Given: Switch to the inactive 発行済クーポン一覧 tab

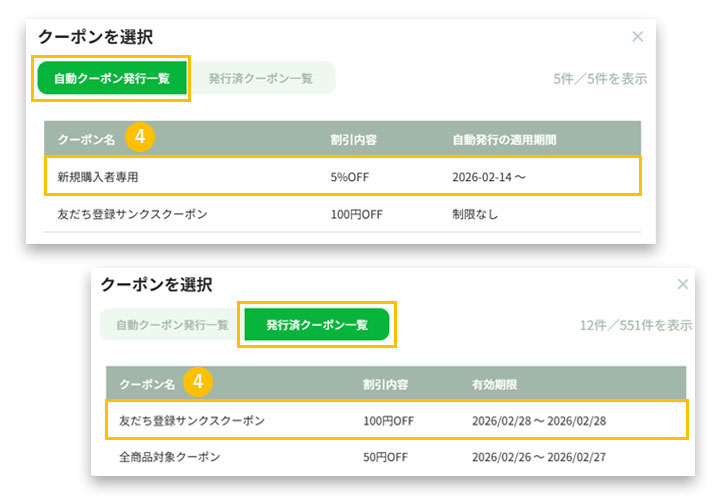Looking at the screenshot, I should [x=260, y=78].
